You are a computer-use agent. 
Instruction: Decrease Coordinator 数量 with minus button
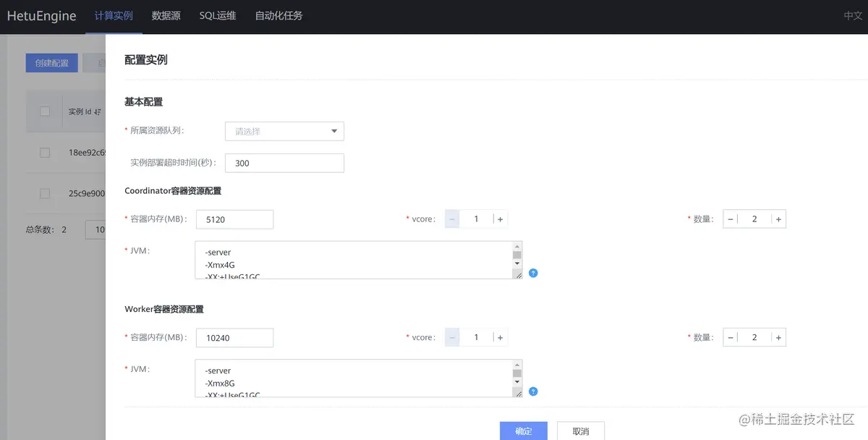click(731, 219)
